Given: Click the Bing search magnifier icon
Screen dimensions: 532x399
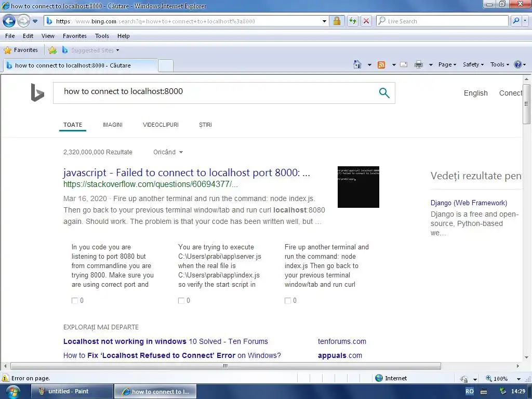Looking at the screenshot, I should [384, 92].
